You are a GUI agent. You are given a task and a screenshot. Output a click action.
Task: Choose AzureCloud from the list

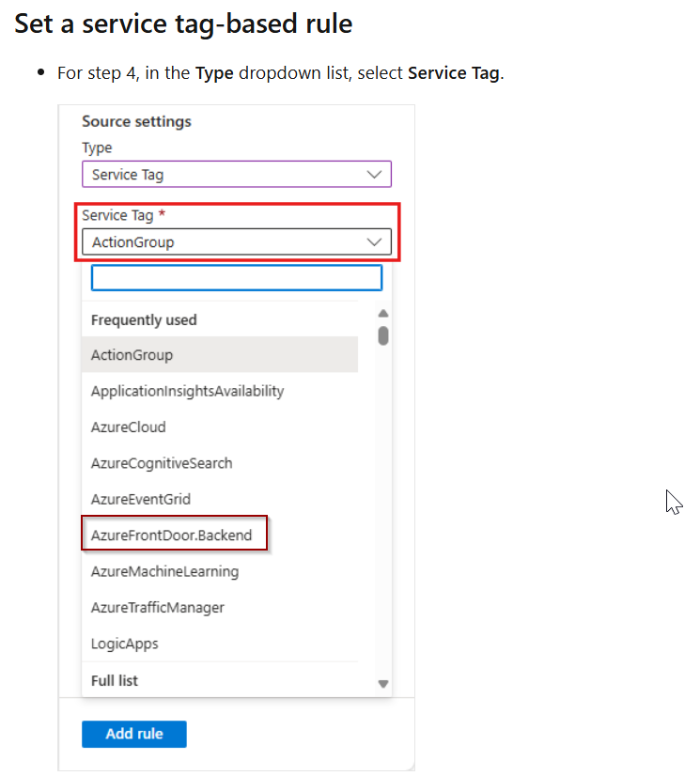[220, 427]
